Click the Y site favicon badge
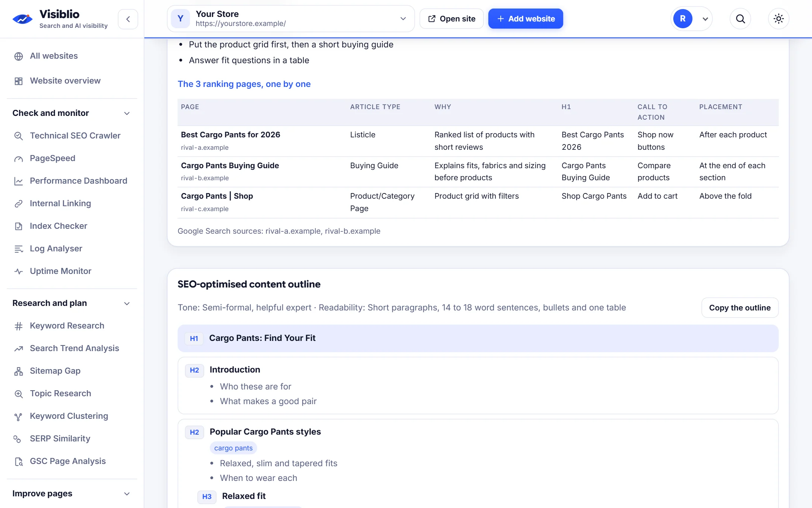The image size is (812, 508). [x=180, y=19]
